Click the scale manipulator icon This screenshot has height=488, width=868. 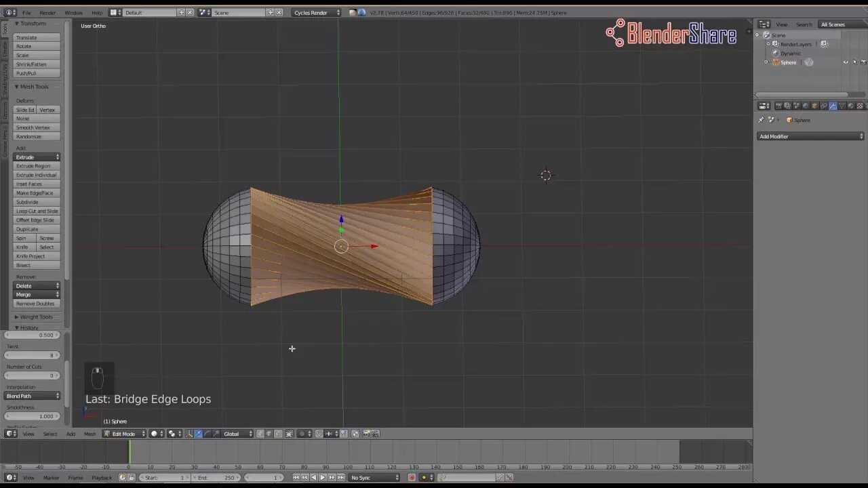tap(216, 434)
